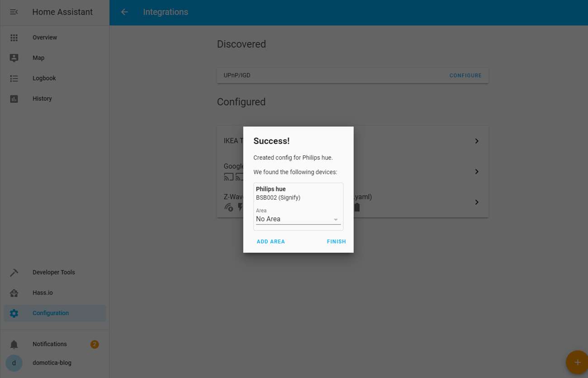Open the Logbook page
This screenshot has height=378, width=588.
click(55, 78)
